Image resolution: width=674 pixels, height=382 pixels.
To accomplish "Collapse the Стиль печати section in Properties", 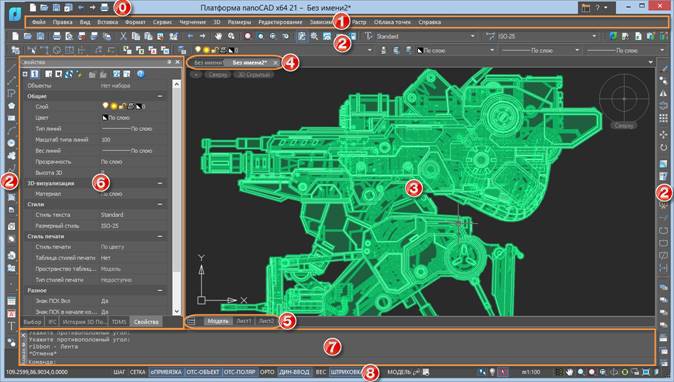I will click(x=160, y=236).
